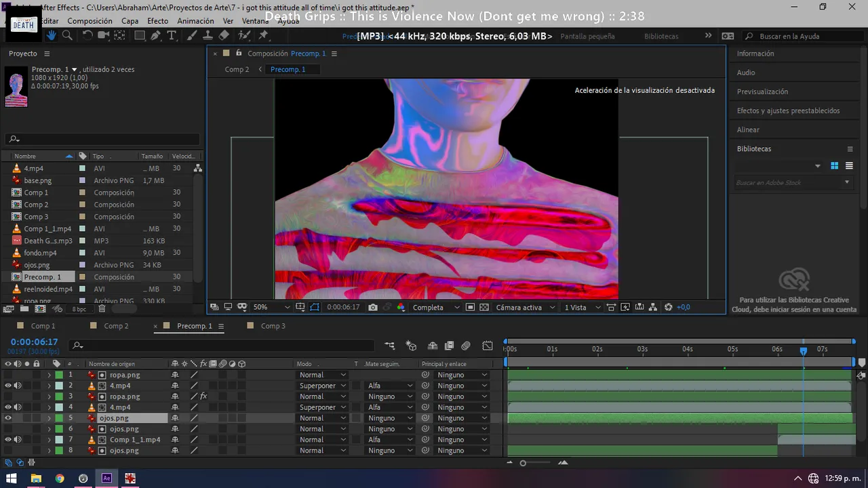Select the Rectangle shape tool
Image resolution: width=868 pixels, height=488 pixels.
tap(140, 36)
